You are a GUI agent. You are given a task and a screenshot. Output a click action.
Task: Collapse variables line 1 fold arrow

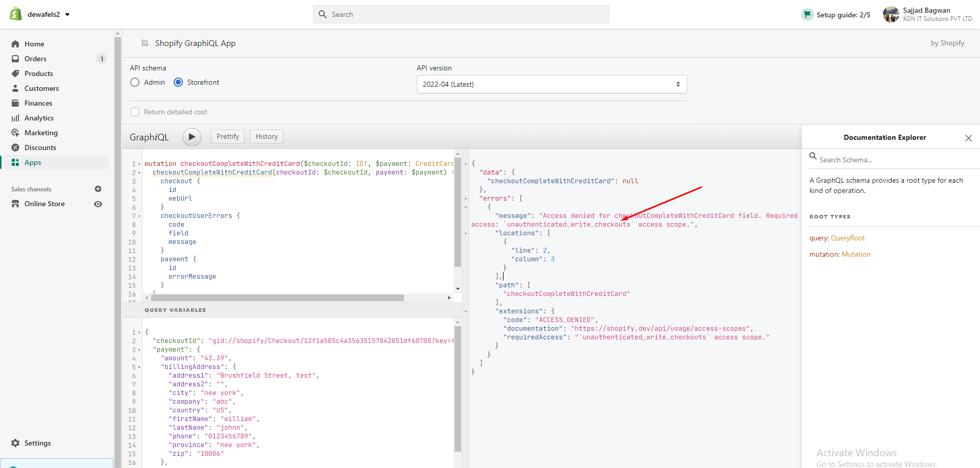click(139, 333)
